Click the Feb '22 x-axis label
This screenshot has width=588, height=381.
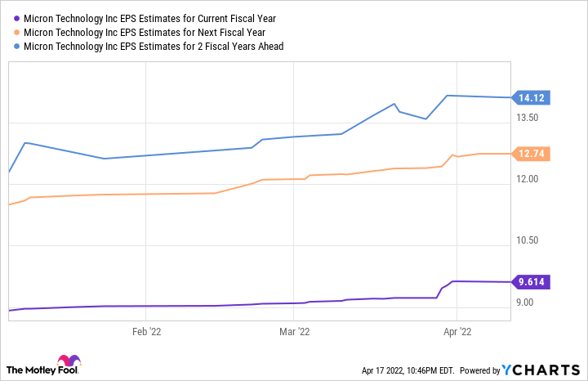(x=146, y=332)
